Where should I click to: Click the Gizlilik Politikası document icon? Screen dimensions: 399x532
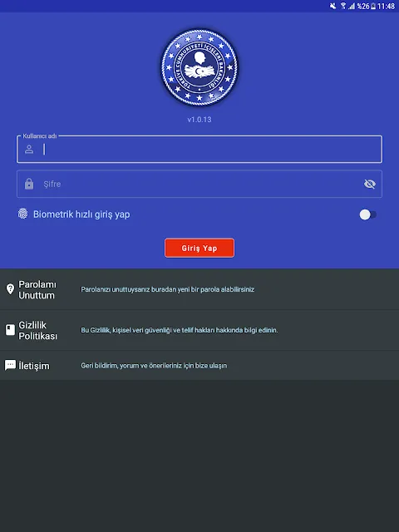pos(10,330)
